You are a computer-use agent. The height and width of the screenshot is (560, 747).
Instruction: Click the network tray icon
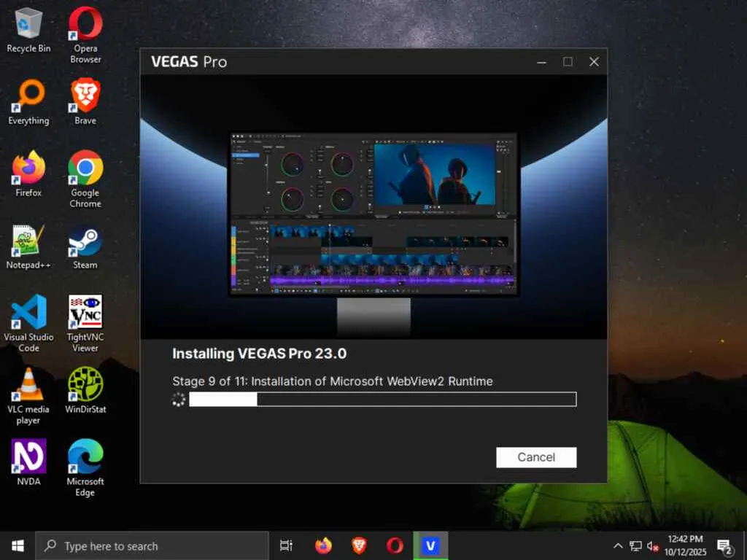pos(635,545)
